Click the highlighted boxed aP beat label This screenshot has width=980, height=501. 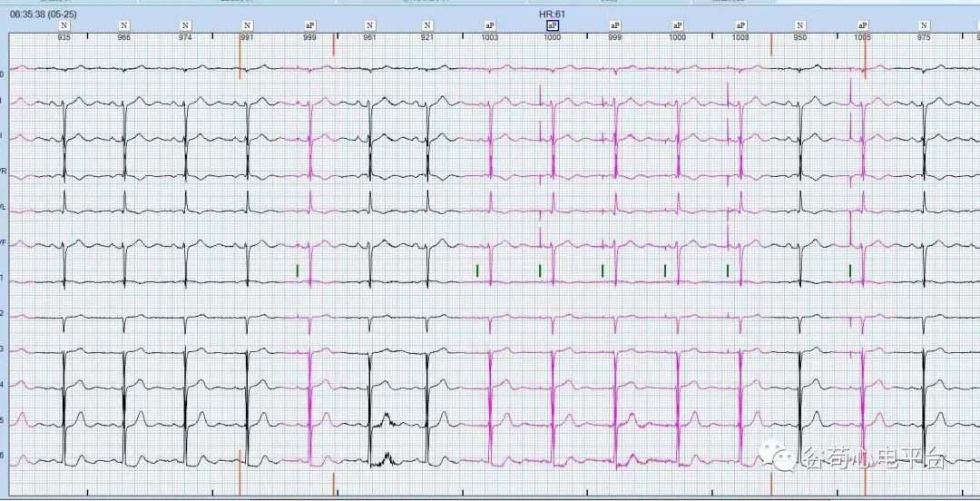(553, 25)
